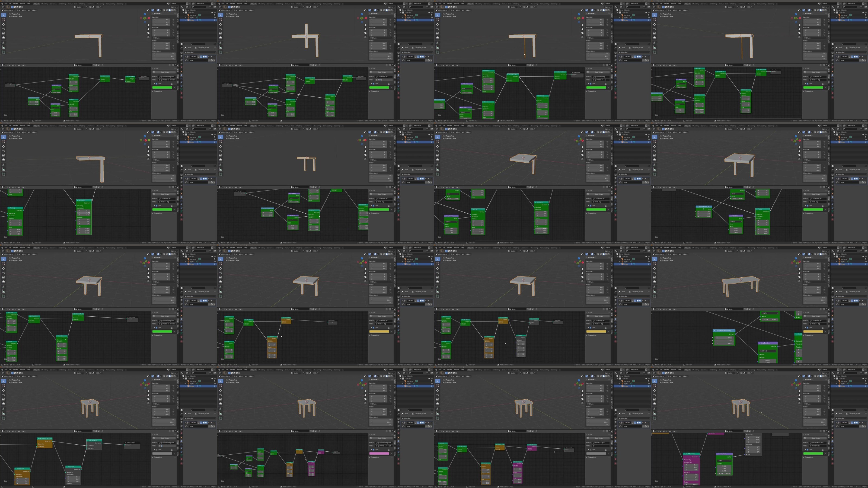Click the yellow color swatch in wide-table frame
The image size is (868, 488).
click(x=813, y=331)
